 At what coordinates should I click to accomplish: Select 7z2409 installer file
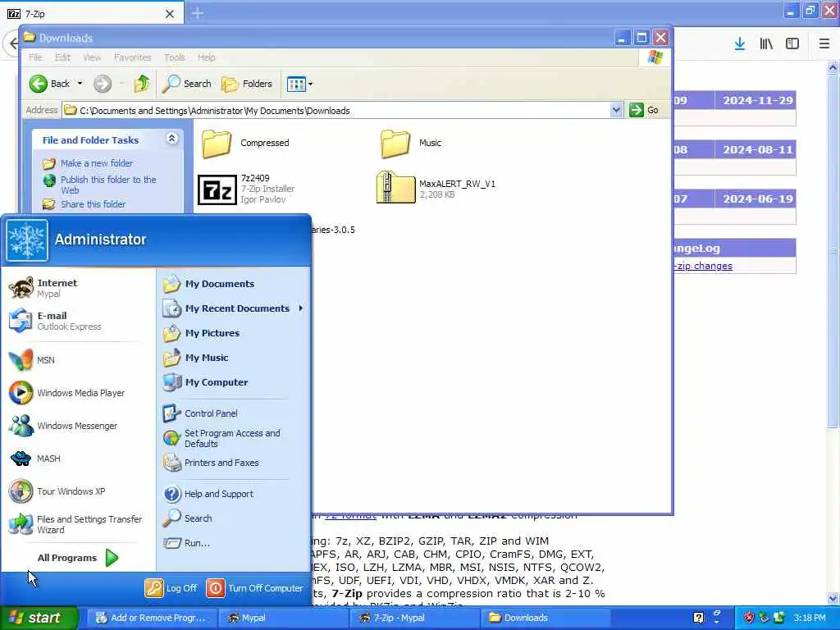(x=246, y=189)
